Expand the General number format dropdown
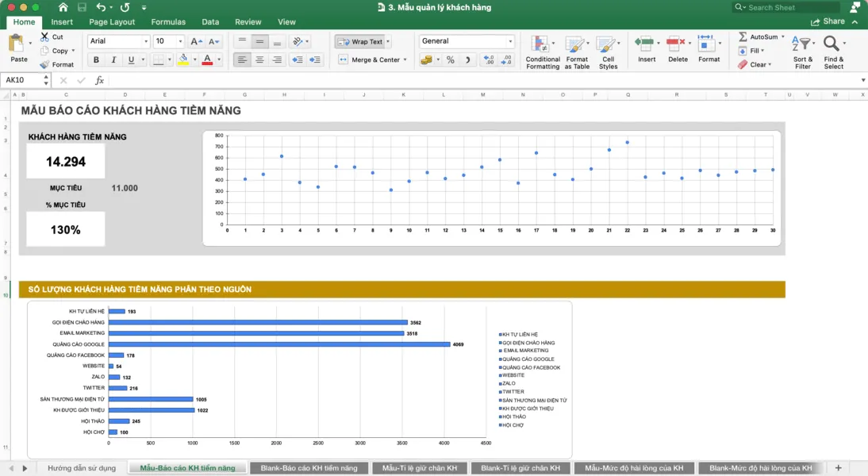The image size is (868, 476). tap(510, 41)
